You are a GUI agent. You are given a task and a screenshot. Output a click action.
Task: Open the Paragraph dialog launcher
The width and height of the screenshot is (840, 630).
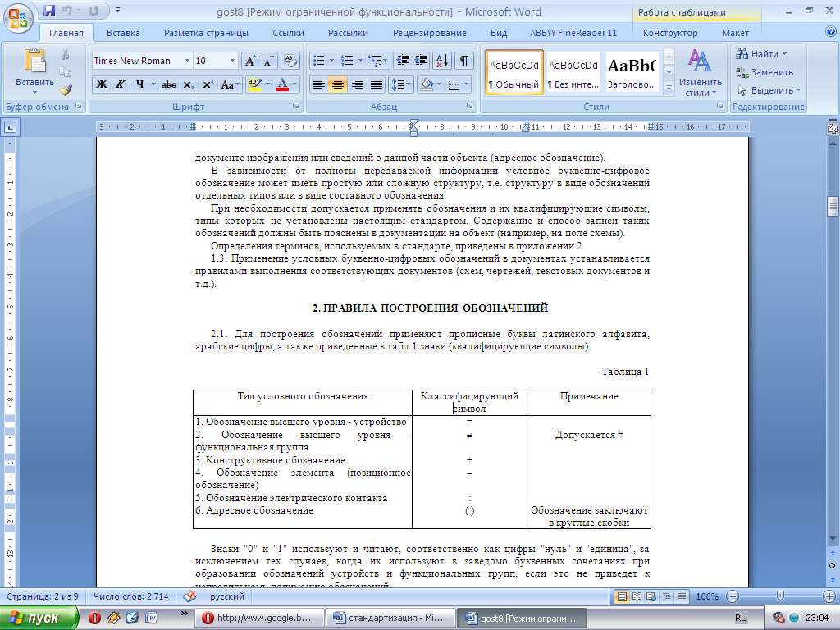click(x=469, y=106)
